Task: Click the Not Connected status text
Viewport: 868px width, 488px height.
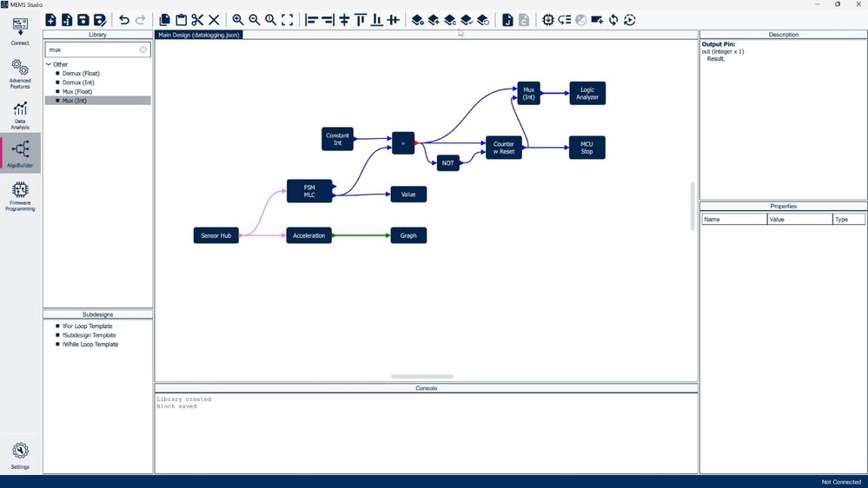Action: [x=841, y=482]
